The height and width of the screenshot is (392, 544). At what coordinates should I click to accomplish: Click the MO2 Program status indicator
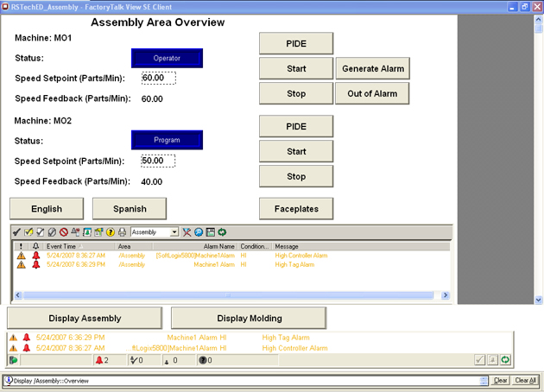167,140
